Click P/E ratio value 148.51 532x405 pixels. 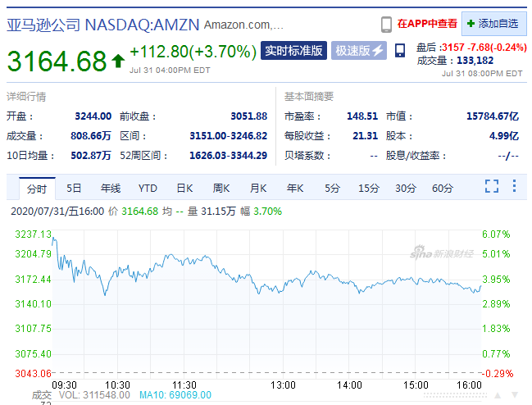coord(362,116)
